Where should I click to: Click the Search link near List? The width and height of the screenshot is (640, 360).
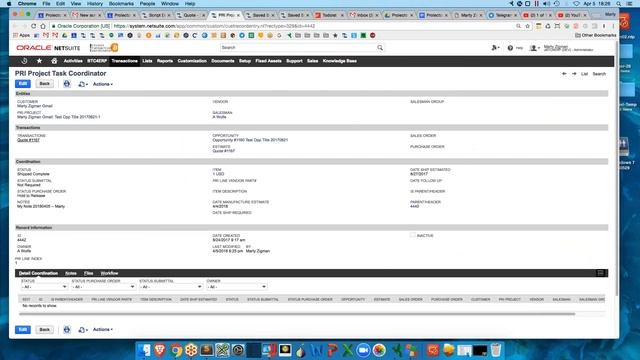click(599, 74)
